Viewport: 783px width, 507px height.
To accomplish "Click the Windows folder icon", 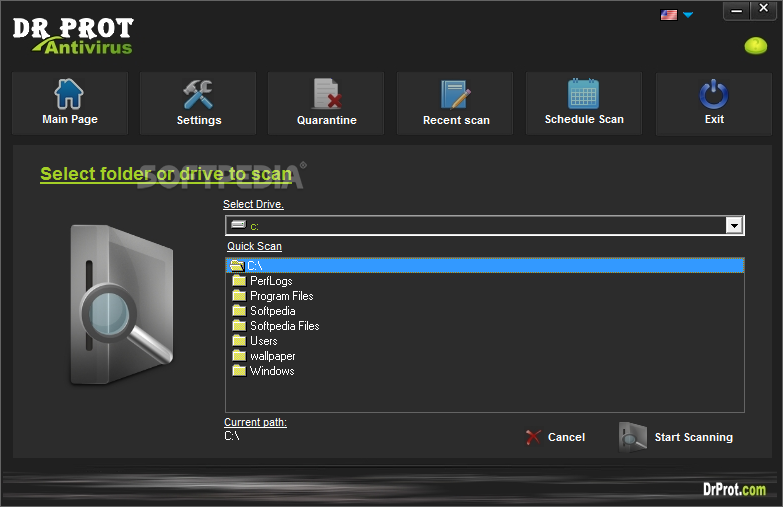I will click(239, 370).
